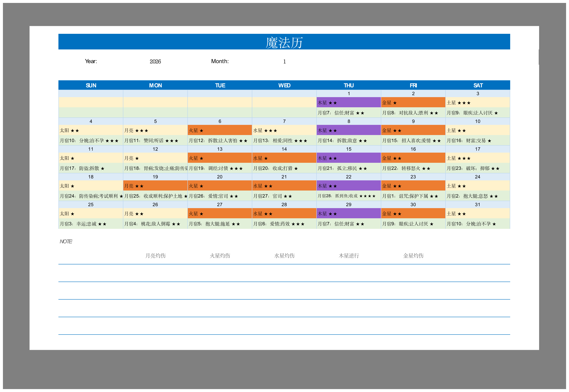569x392 pixels.
Task: Click the WED column header
Action: [x=284, y=85]
